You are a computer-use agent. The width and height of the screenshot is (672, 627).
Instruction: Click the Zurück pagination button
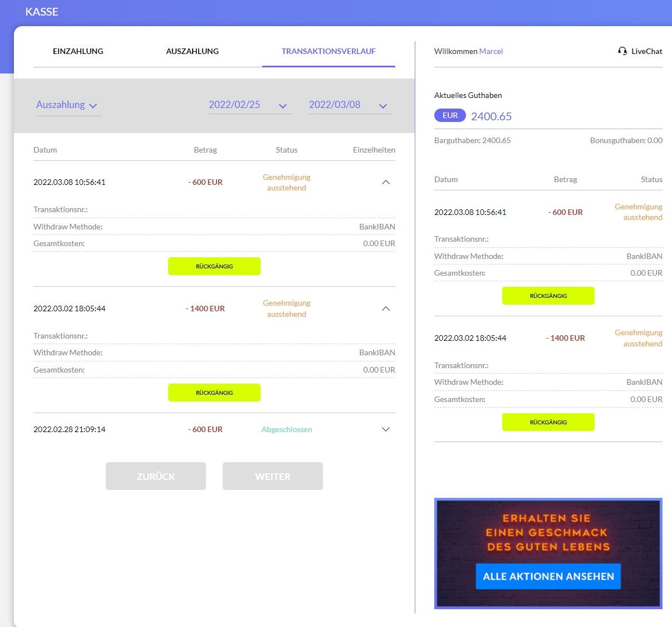(x=156, y=476)
